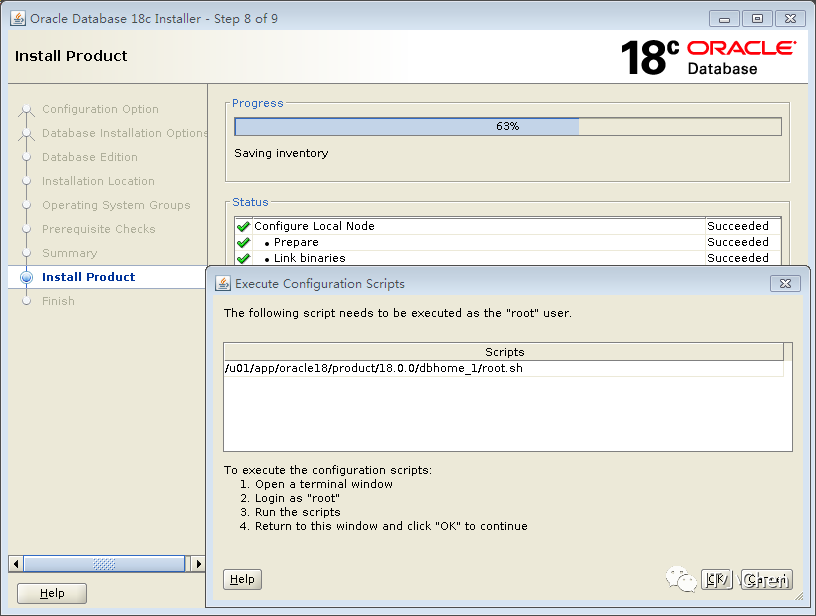Image resolution: width=816 pixels, height=616 pixels.
Task: Click green checkmark beside Configure Local Node
Action: click(x=243, y=226)
